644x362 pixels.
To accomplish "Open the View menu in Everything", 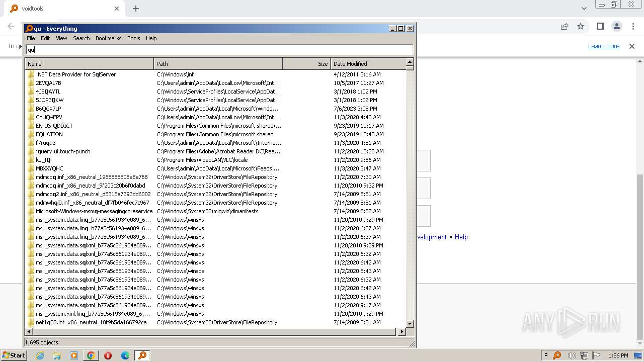I will click(61, 38).
